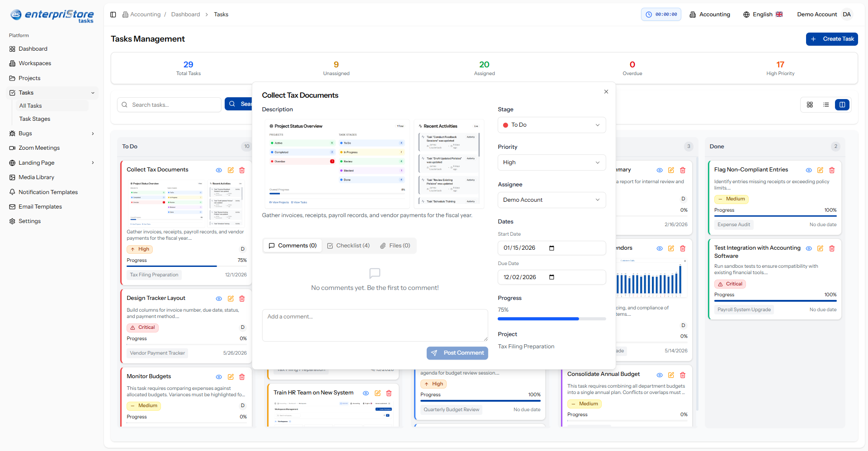Open the Files (0) tab
The height and width of the screenshot is (451, 868).
pos(395,246)
